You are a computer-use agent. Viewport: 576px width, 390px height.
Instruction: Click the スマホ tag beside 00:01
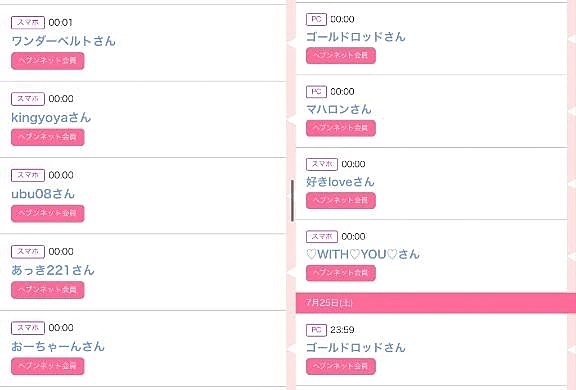tap(28, 22)
